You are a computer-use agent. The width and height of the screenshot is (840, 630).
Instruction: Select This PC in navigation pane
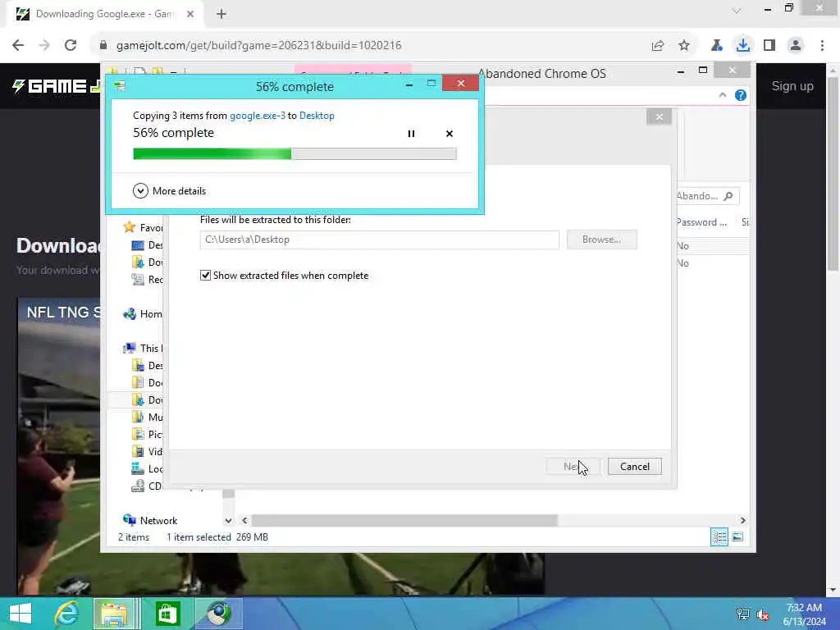click(x=142, y=348)
